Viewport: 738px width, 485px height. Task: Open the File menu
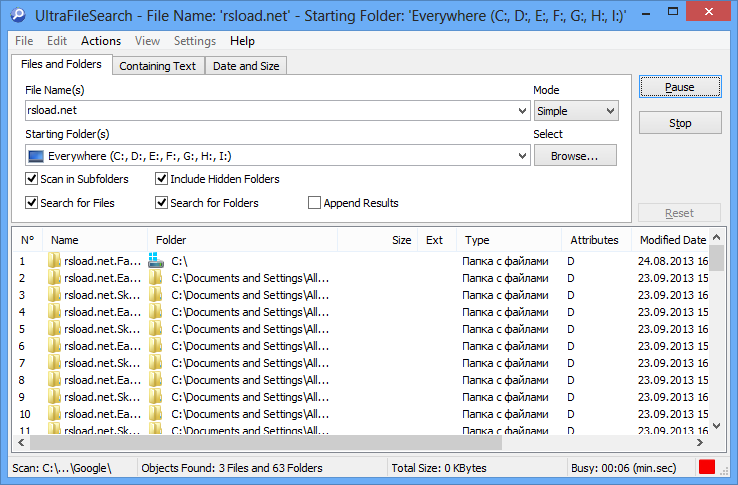(24, 41)
